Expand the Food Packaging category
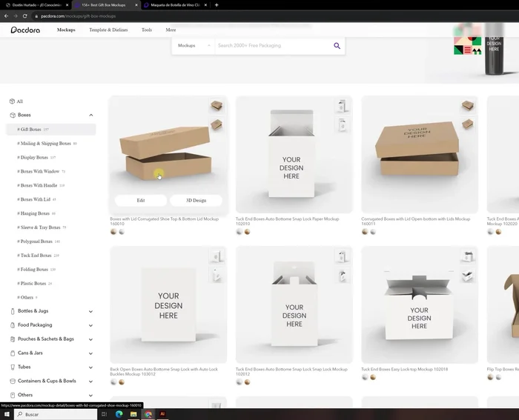The width and height of the screenshot is (519, 420). coord(90,325)
